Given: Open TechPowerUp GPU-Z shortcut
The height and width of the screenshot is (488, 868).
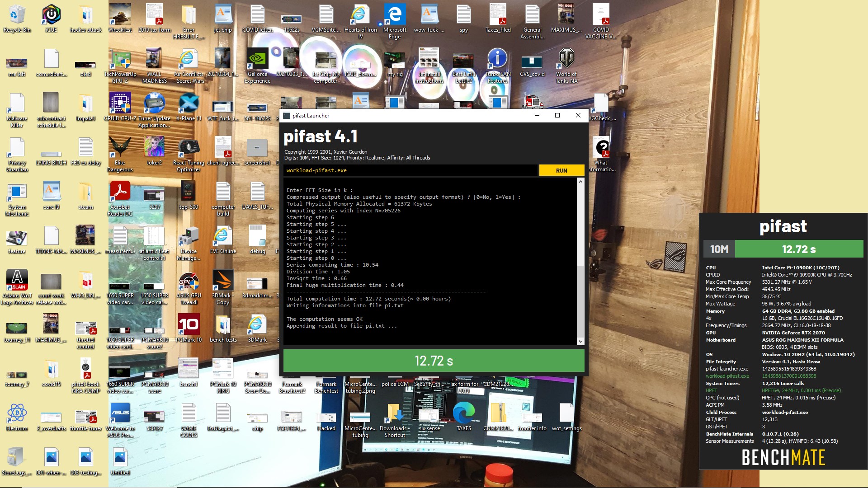Looking at the screenshot, I should (120, 66).
